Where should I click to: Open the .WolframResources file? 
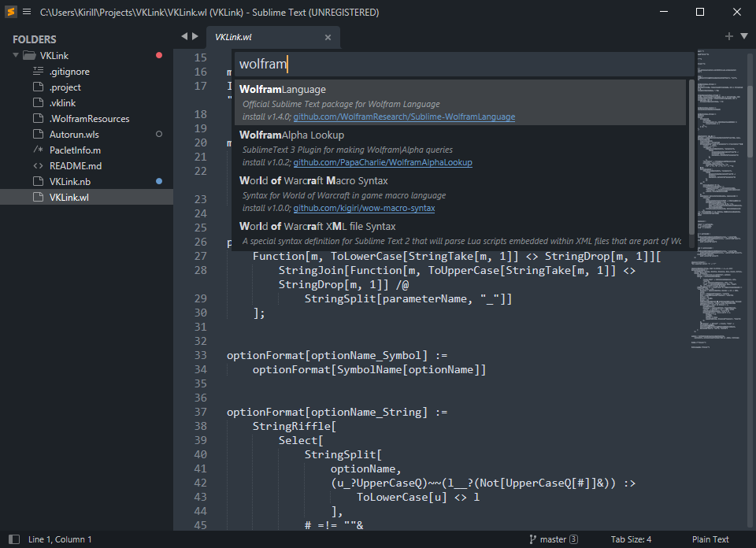(x=89, y=119)
